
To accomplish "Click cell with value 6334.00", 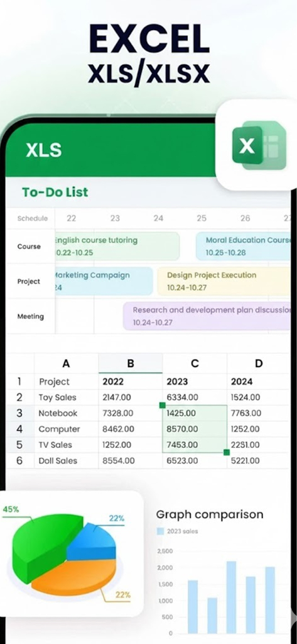I will coord(195,397).
